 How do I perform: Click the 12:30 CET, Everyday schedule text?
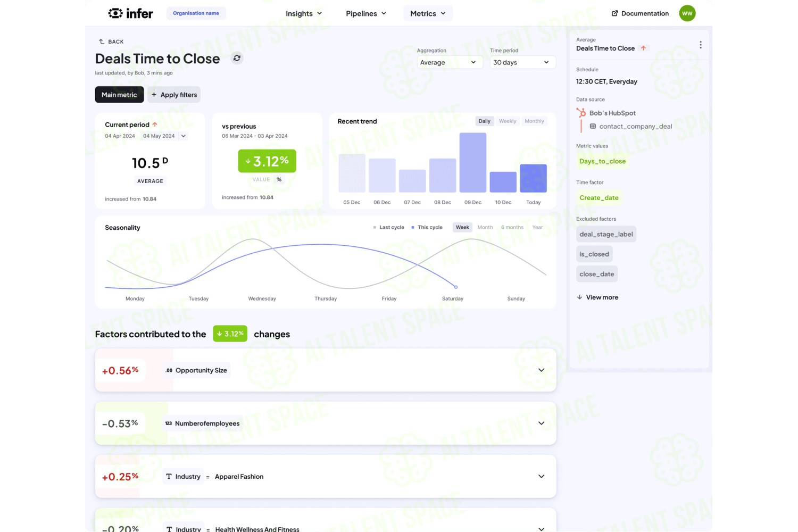click(606, 81)
